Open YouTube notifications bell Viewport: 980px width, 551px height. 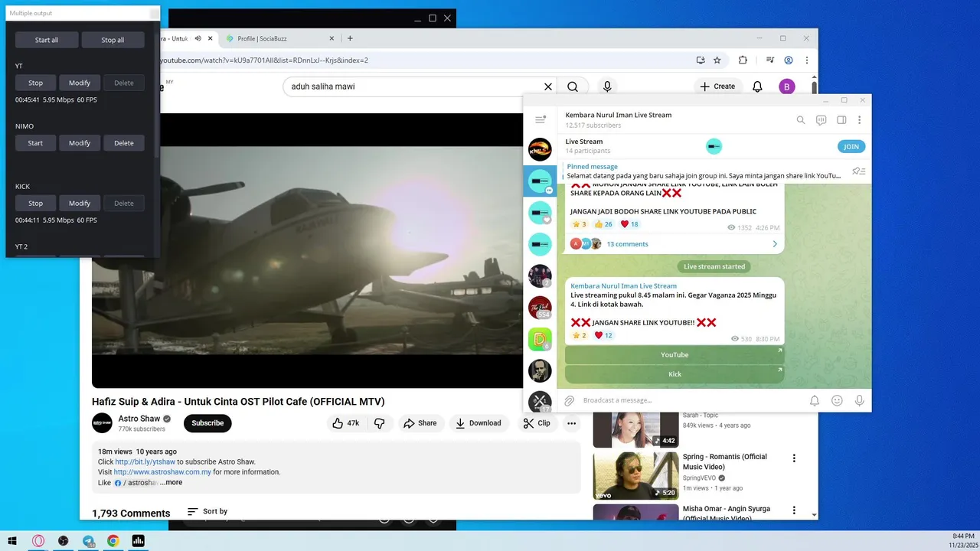pos(757,86)
